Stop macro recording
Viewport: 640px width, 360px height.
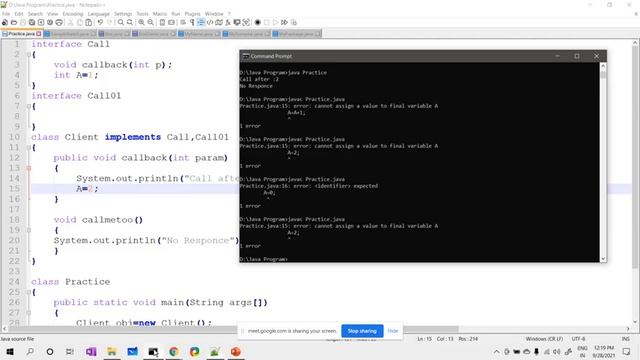pos(267,22)
